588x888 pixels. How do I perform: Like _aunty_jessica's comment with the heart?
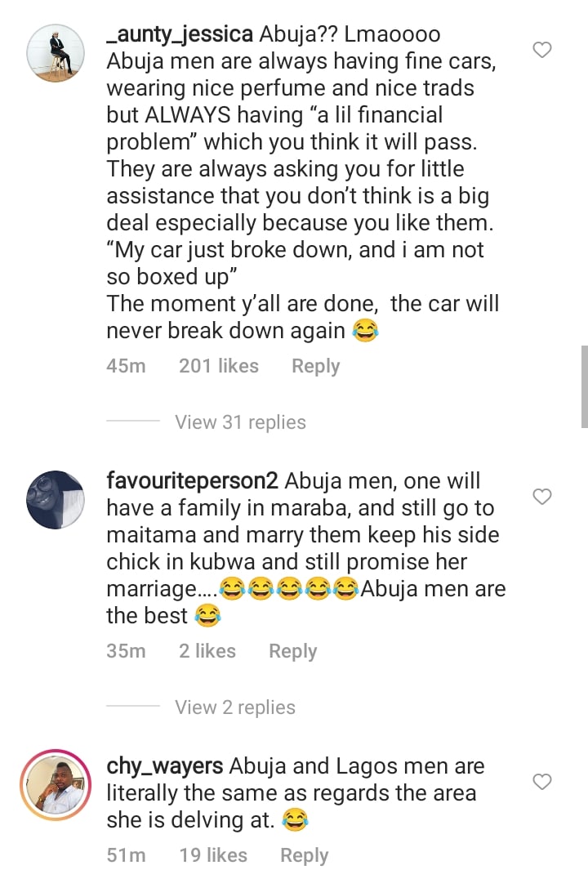click(542, 51)
